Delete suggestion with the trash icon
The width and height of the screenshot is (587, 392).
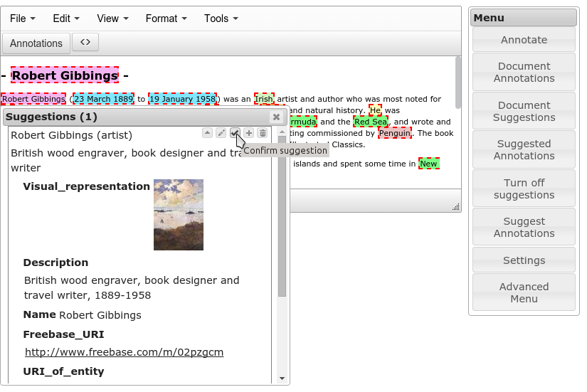pos(263,133)
